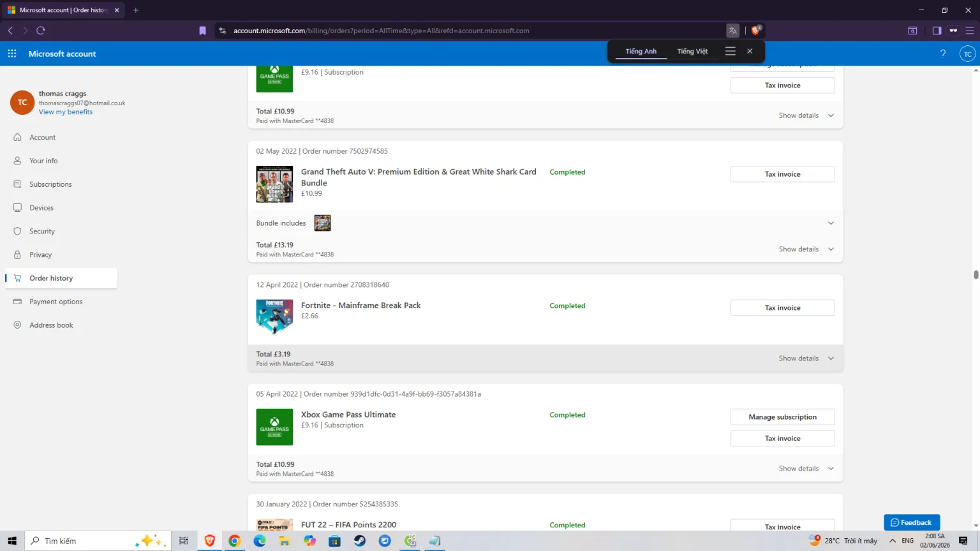Open Steam from the taskbar
Screen dimensions: 980x551
[360, 541]
